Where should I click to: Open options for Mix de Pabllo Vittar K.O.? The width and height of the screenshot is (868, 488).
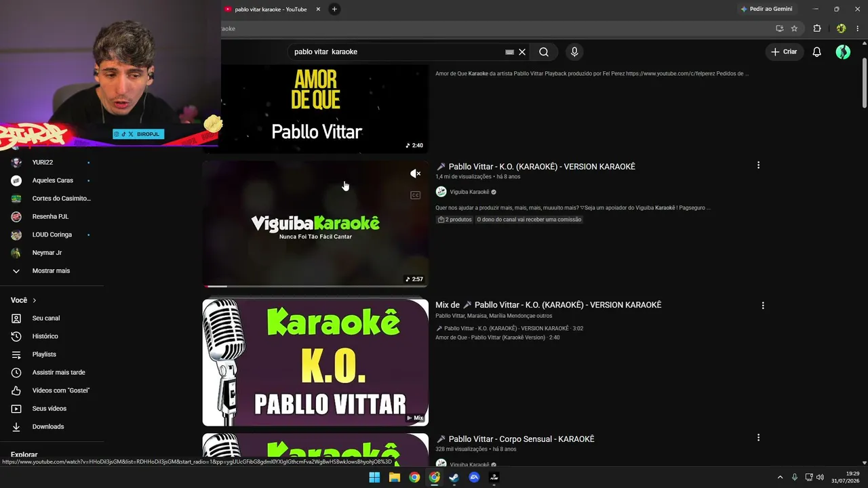[x=763, y=306]
